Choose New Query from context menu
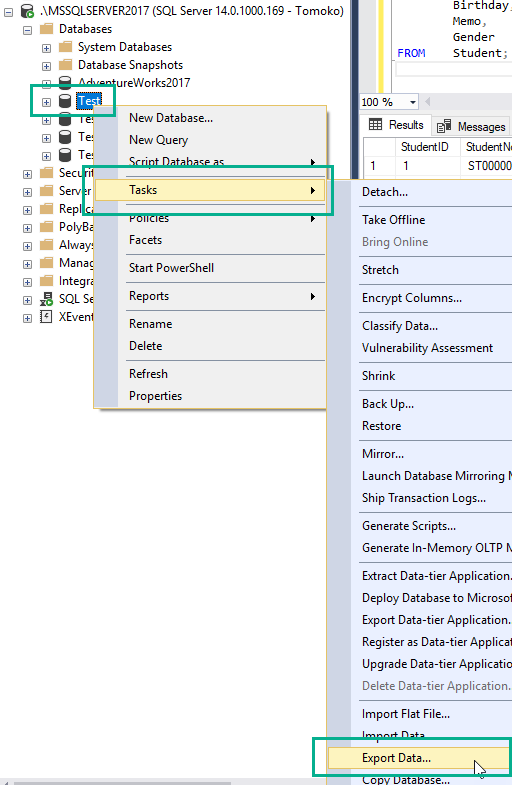This screenshot has width=512, height=785. (210, 140)
